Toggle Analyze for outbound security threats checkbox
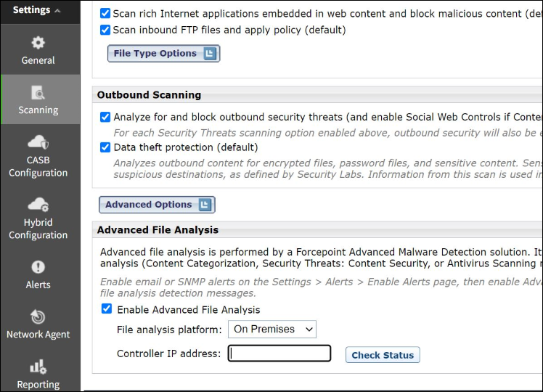Screen dimensions: 543x392 pos(105,117)
